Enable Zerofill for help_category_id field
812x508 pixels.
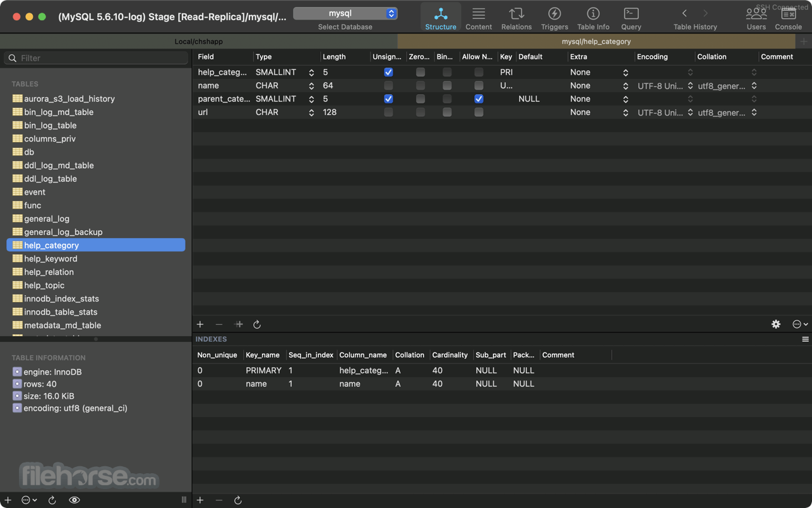click(421, 72)
